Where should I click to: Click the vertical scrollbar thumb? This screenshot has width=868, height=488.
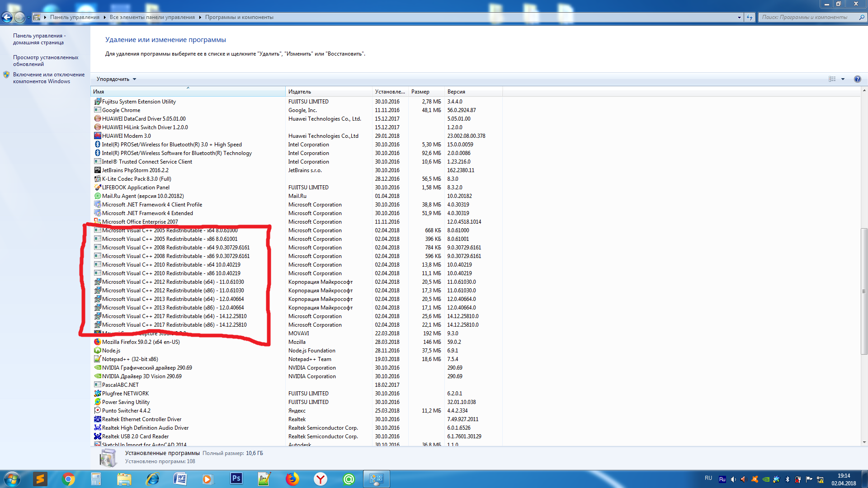(x=864, y=291)
